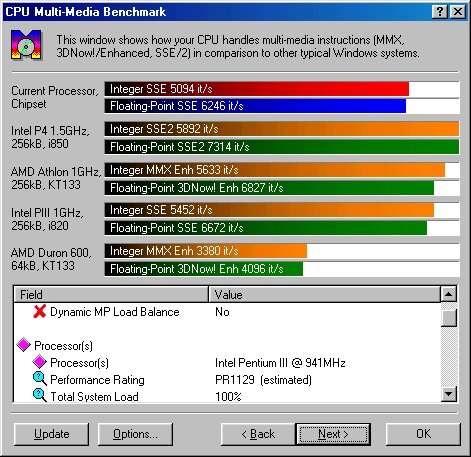The height and width of the screenshot is (457, 471).
Task: Click the Intel Pentium III @ 941MHz value
Action: pyautogui.click(x=280, y=363)
